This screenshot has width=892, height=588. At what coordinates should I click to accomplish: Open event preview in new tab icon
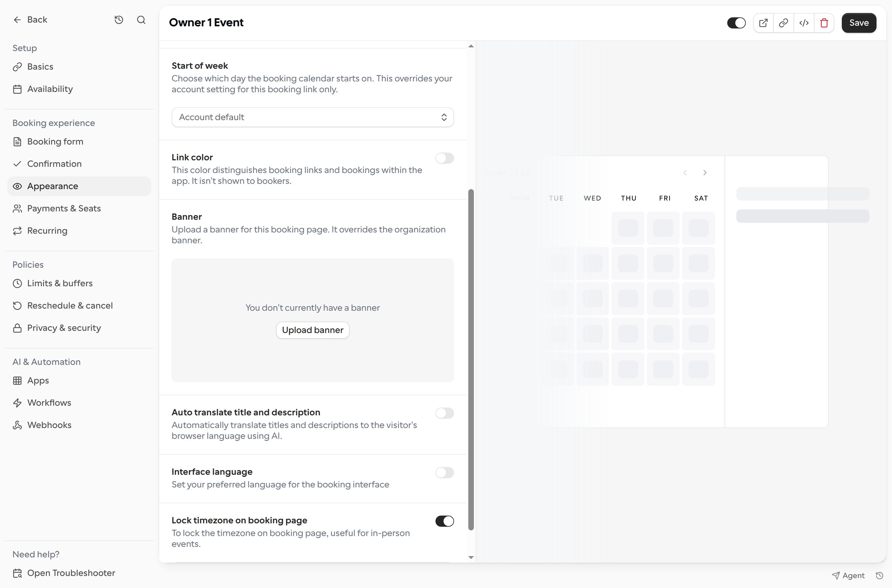(x=763, y=23)
